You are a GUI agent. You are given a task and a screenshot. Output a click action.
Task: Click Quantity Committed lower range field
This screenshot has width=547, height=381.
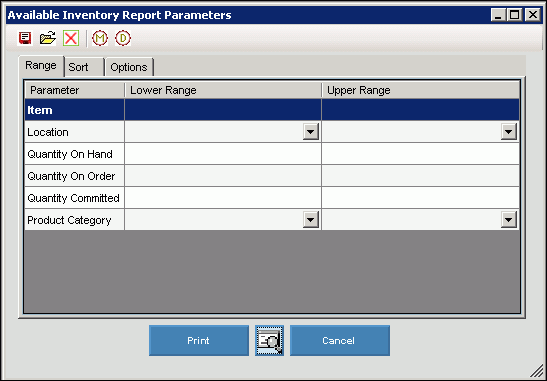tap(223, 198)
